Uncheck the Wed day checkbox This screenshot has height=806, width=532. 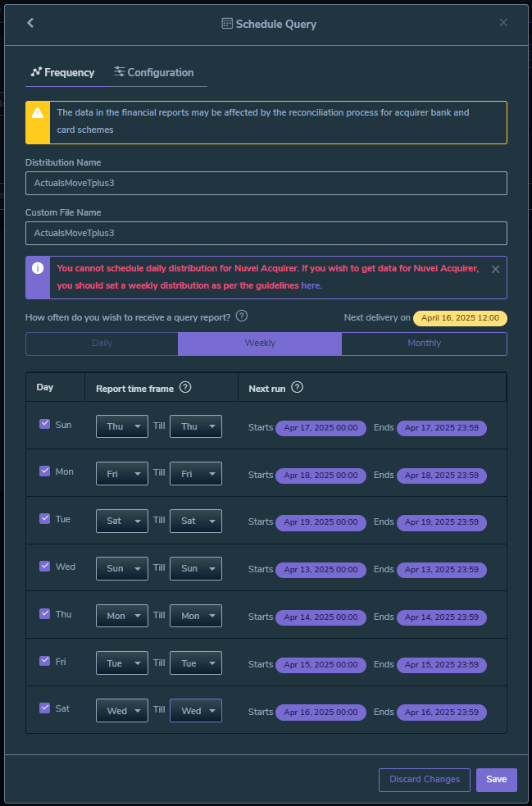pos(45,567)
